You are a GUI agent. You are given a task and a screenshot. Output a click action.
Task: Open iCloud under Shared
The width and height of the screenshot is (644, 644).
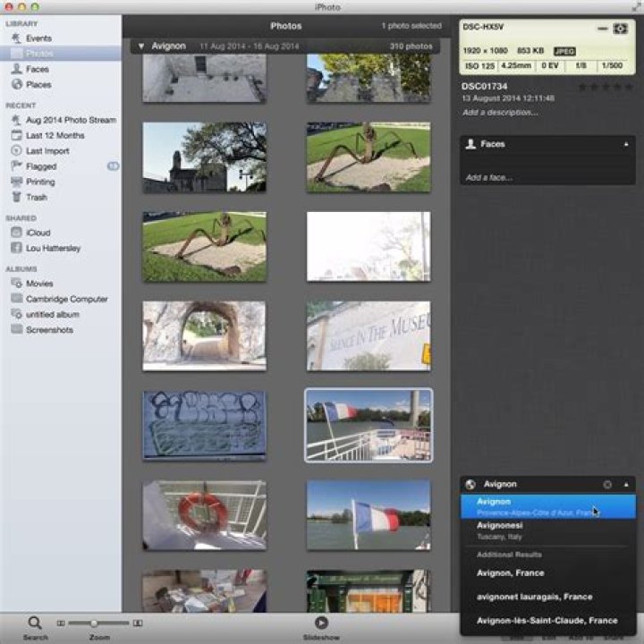pyautogui.click(x=38, y=233)
